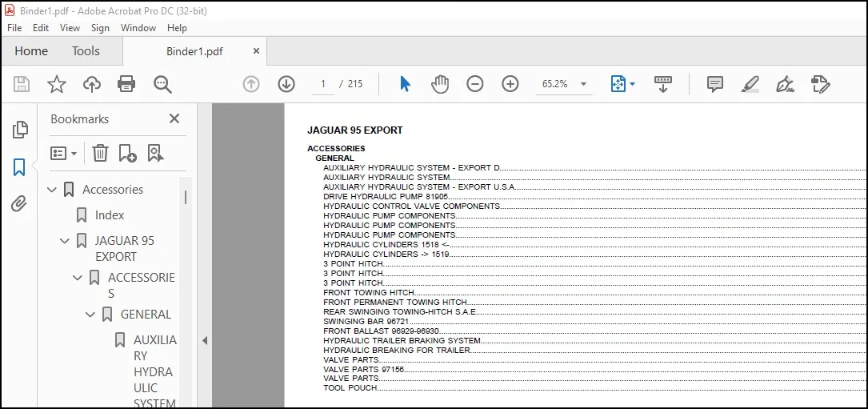Screen dimensions: 868x409
Task: Open the Help menu
Action: coord(177,28)
